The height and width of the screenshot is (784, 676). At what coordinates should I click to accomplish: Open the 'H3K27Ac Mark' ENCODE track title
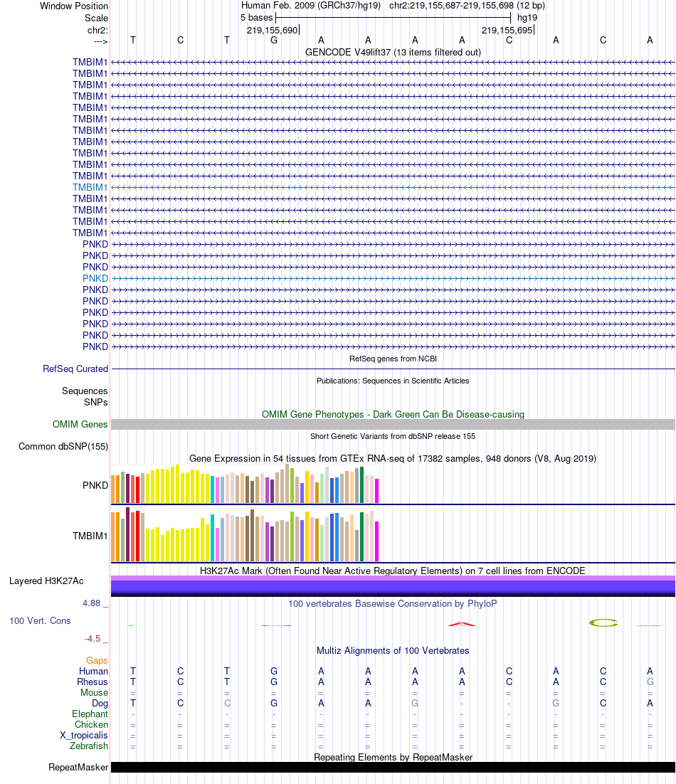(x=393, y=571)
